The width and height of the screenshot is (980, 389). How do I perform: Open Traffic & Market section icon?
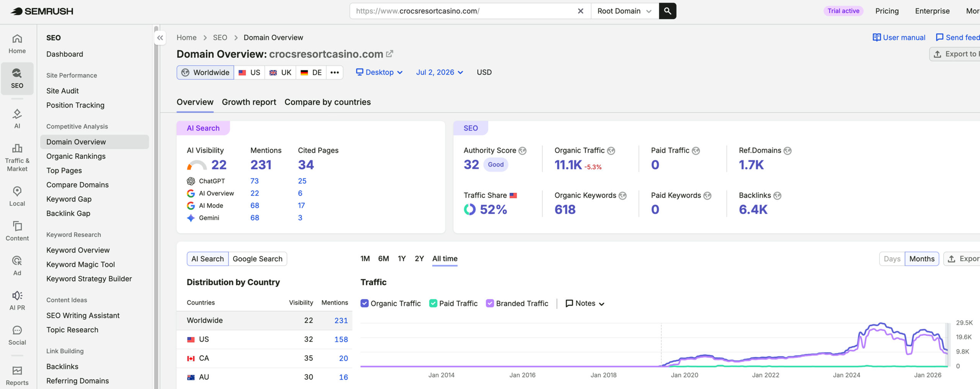[x=17, y=158]
